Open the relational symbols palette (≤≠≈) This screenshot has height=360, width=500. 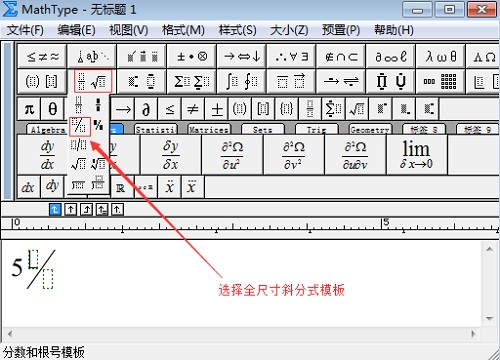pyautogui.click(x=42, y=56)
